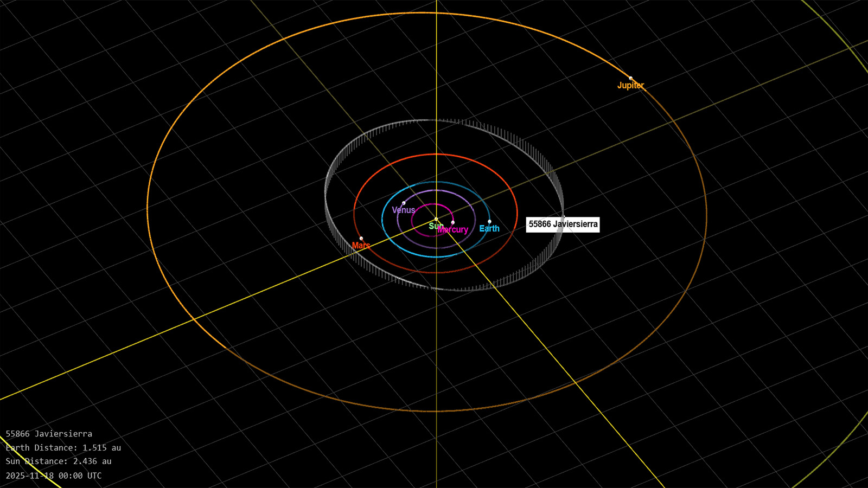Screen dimensions: 868x488
Task: Click the magenta Mercury text label
Action: pyautogui.click(x=454, y=230)
